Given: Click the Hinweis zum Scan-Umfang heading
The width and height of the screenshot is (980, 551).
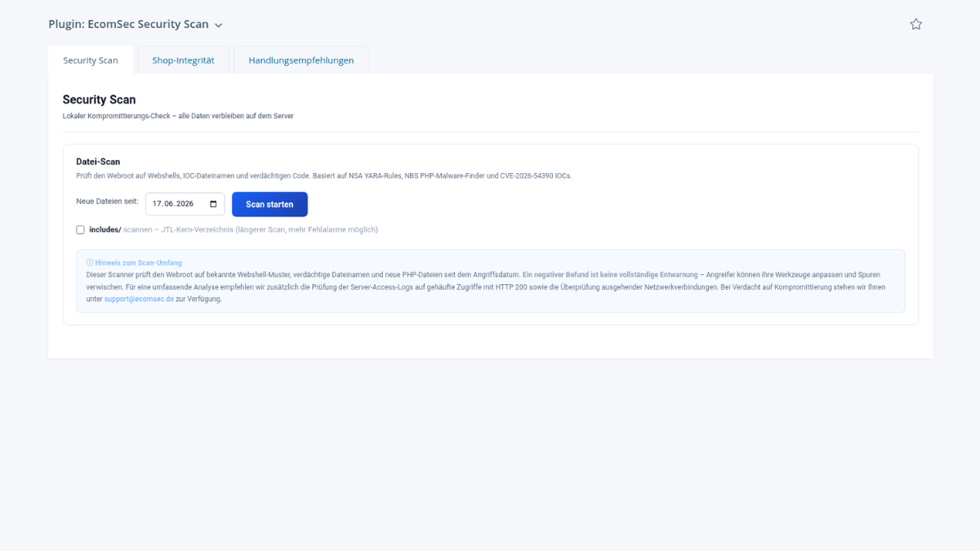Looking at the screenshot, I should [134, 263].
